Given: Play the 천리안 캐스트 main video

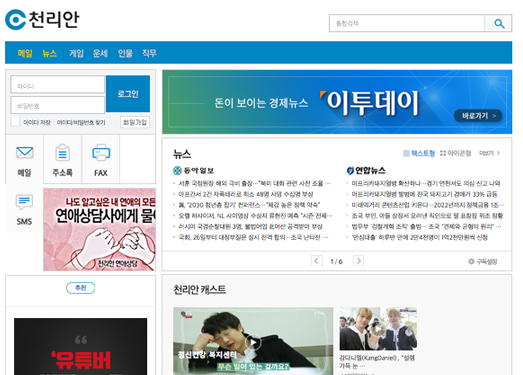Looking at the screenshot, I should [253, 341].
